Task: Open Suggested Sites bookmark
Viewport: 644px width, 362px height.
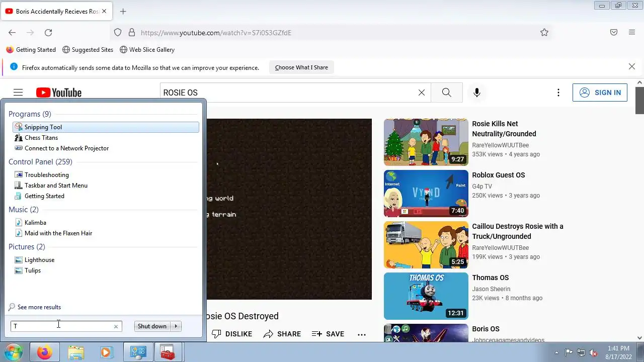Action: click(88, 50)
